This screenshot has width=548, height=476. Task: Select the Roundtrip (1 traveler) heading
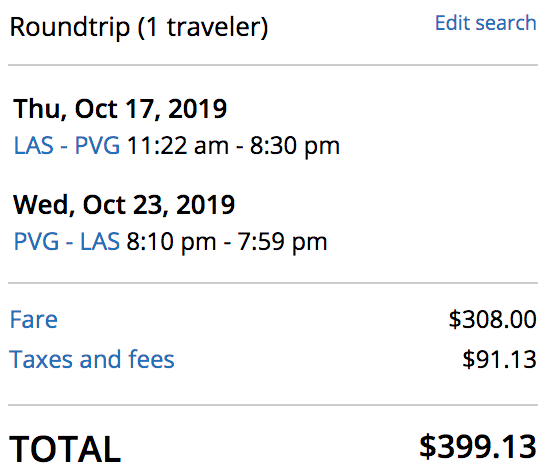click(139, 27)
